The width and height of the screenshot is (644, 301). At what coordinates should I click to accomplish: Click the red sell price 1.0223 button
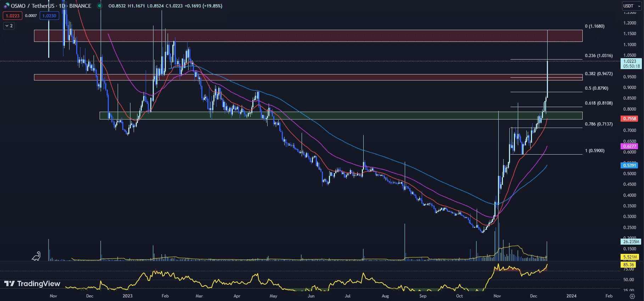12,16
